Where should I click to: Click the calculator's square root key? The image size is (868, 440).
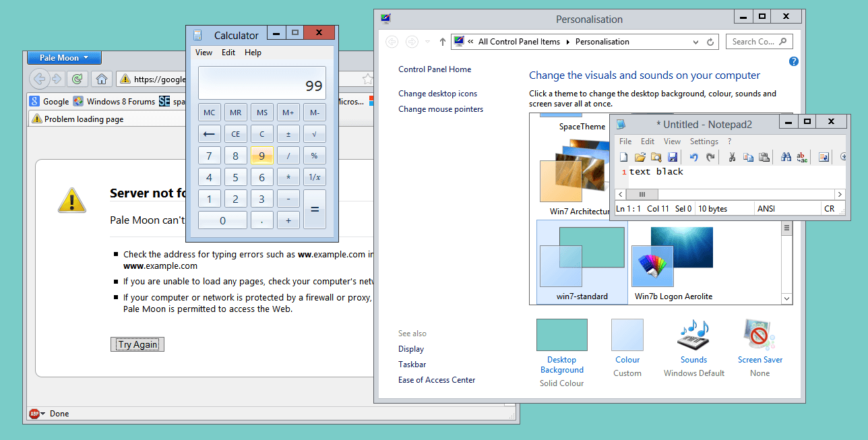315,133
